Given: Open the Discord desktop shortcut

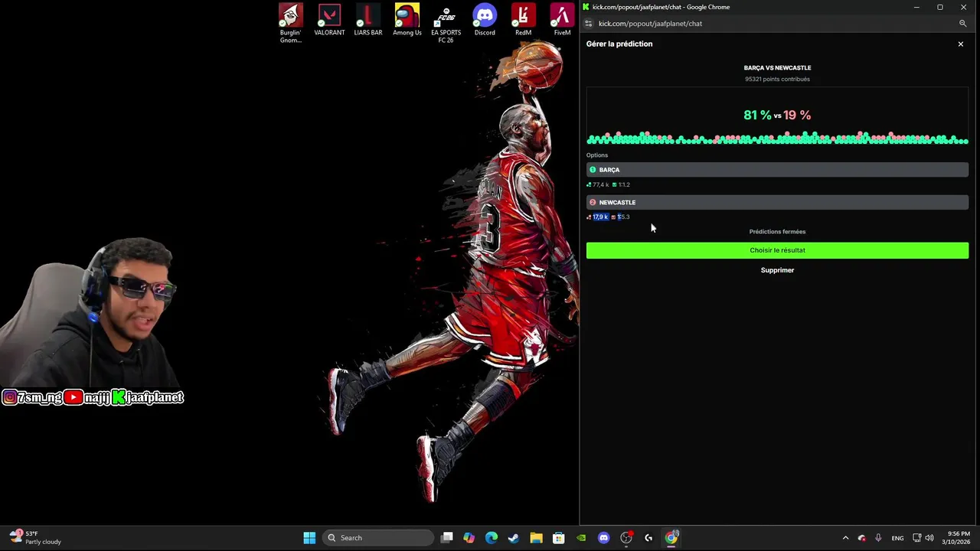Looking at the screenshot, I should 485,20.
